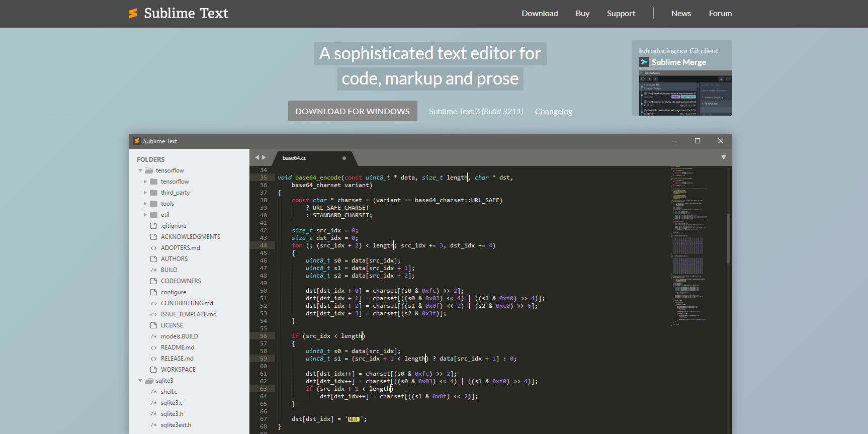
Task: Click the Download for Windows button
Action: 353,111
